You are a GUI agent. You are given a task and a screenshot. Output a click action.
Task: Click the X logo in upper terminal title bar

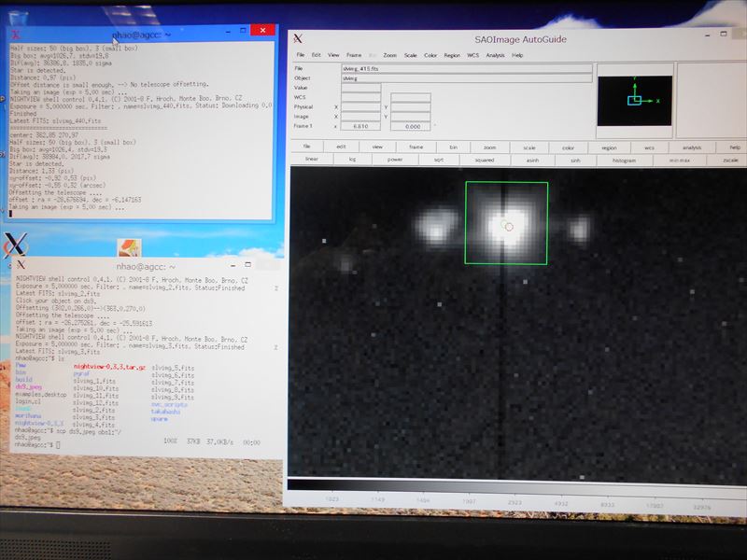[15, 33]
